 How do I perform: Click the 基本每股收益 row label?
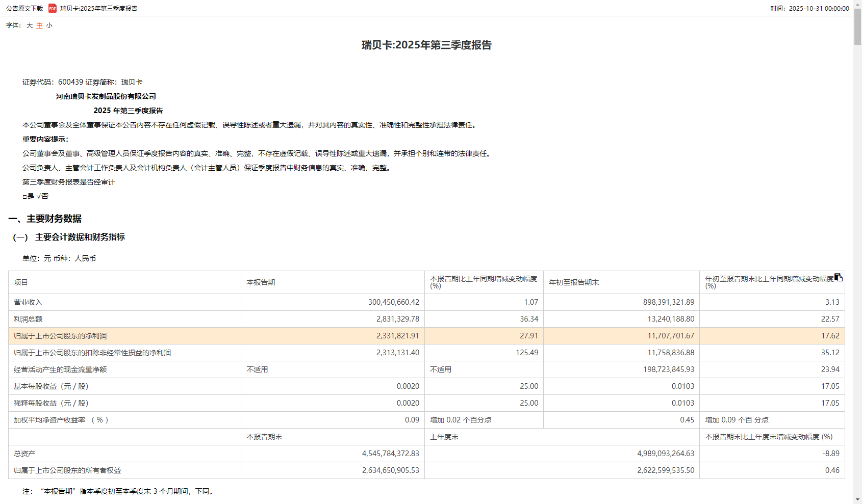click(x=51, y=386)
